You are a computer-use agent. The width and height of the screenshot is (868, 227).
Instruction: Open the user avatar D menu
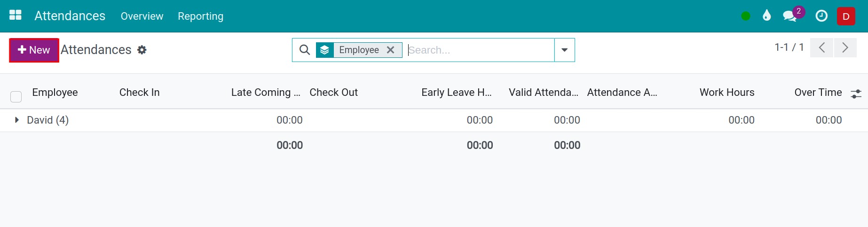[x=846, y=16]
